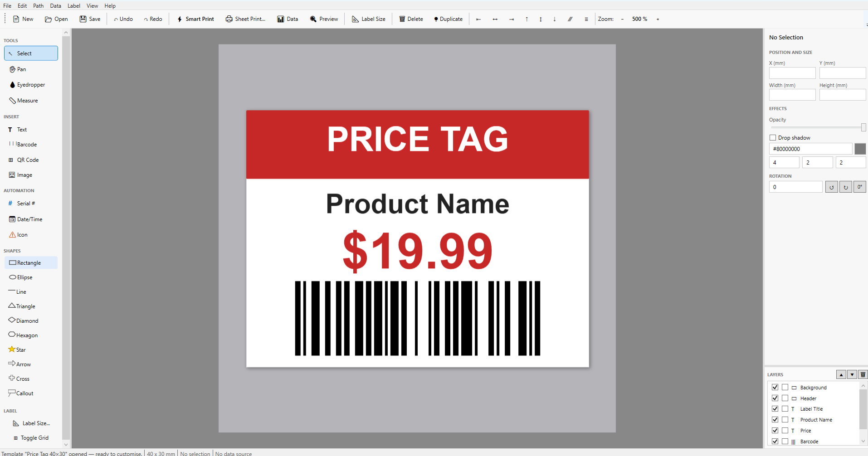
Task: Enable the Drop shadow checkbox
Action: (773, 138)
